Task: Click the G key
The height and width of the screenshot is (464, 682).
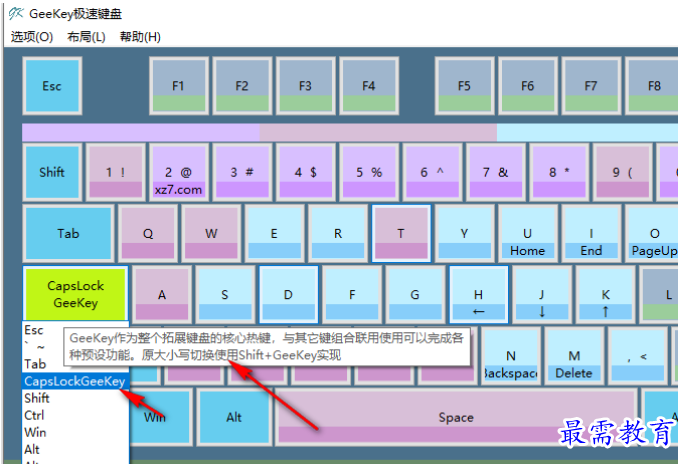Action: click(415, 294)
